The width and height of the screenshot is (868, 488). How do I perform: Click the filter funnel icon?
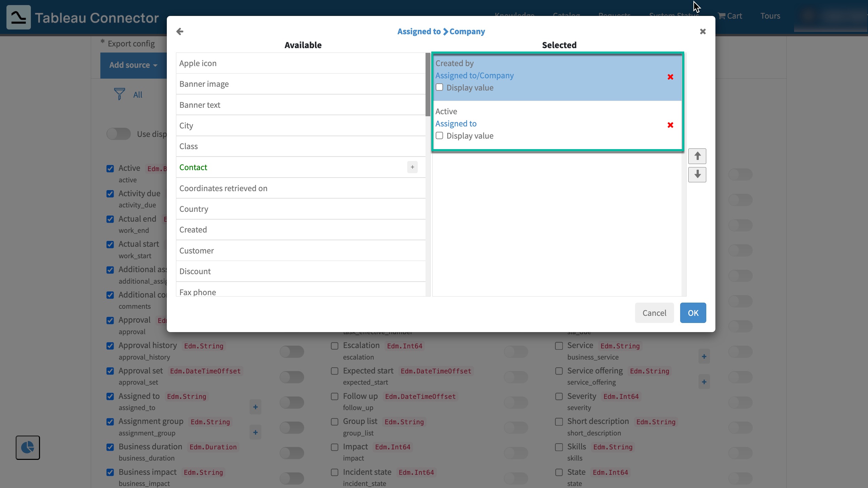tap(119, 94)
